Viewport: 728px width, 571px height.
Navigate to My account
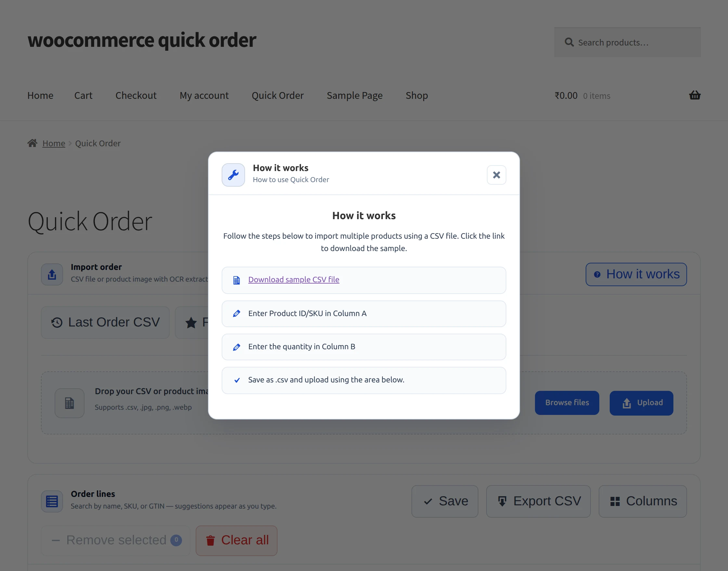(204, 96)
